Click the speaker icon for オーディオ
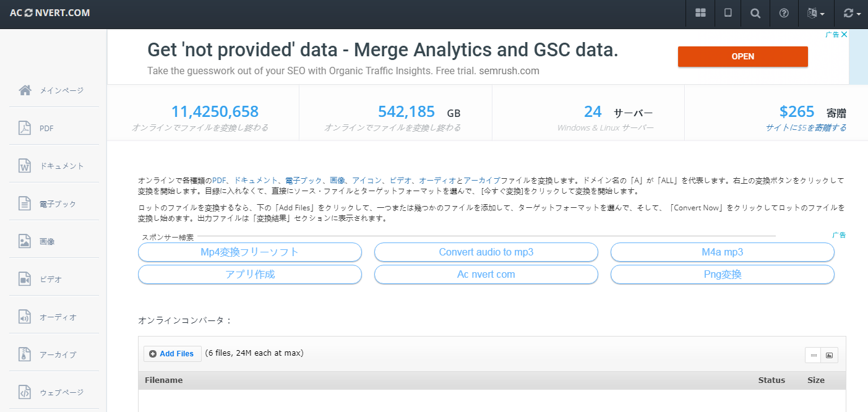The height and width of the screenshot is (412, 868). (x=25, y=317)
